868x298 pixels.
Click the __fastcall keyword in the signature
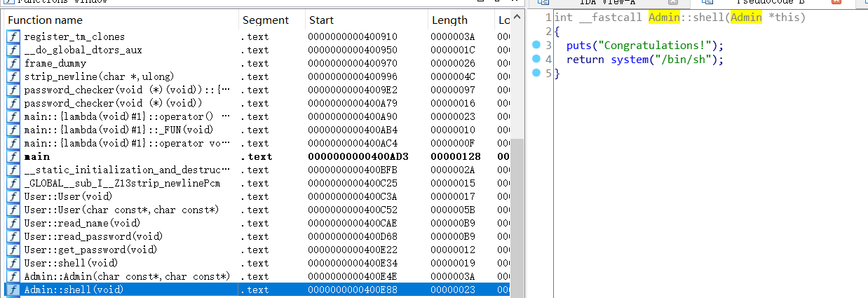point(609,18)
